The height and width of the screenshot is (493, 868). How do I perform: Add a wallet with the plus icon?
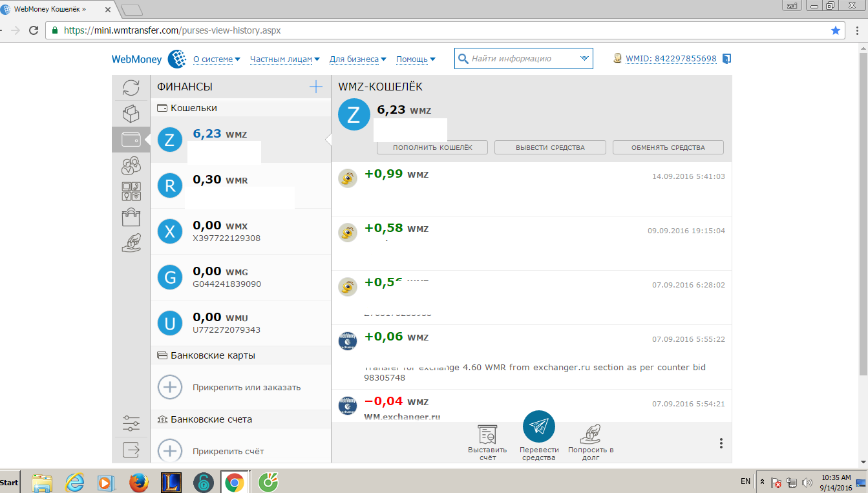[315, 87]
